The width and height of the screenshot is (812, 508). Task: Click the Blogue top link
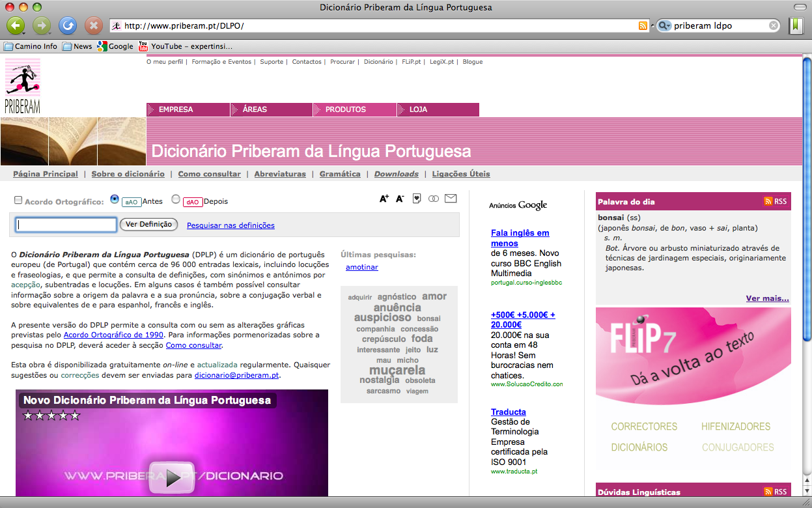(x=473, y=62)
